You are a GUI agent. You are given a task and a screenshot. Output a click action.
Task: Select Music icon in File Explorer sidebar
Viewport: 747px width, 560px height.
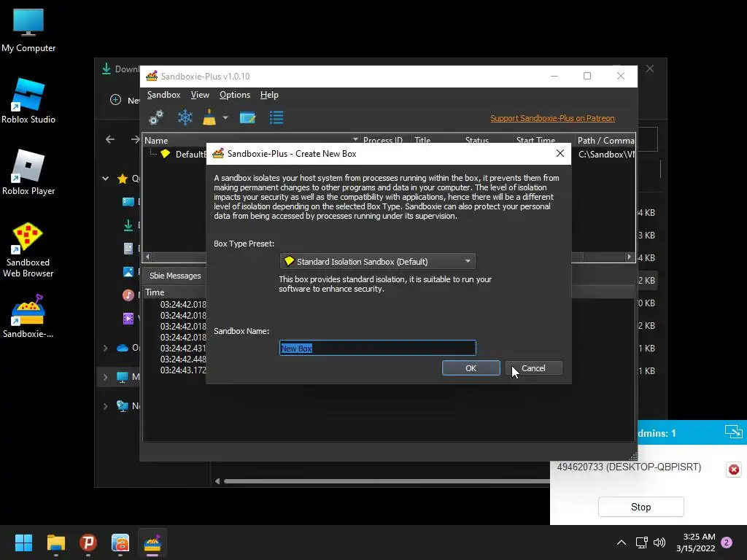(128, 295)
